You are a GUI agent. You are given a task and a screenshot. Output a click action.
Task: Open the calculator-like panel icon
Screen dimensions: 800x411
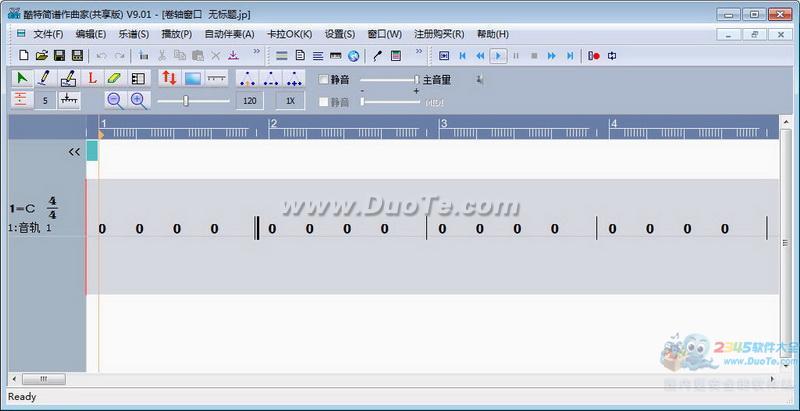point(396,56)
